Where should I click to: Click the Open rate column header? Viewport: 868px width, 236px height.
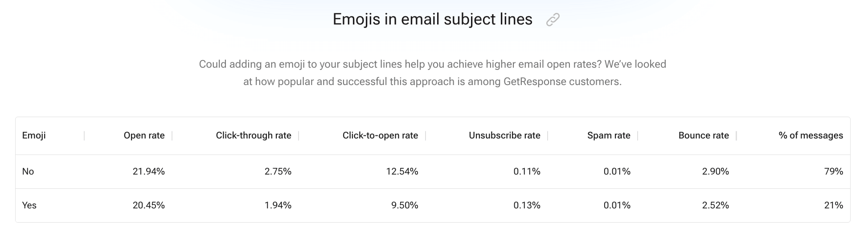(144, 135)
